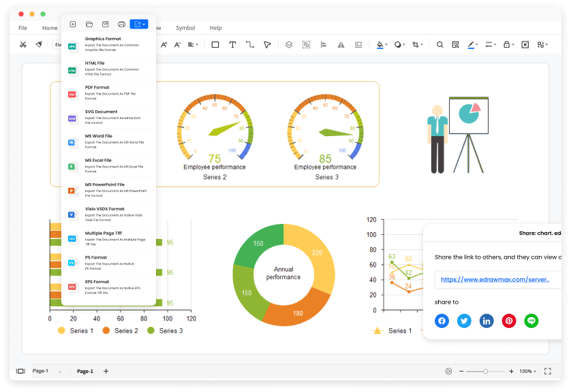Open the Help menu
The image size is (571, 392).
click(x=215, y=28)
